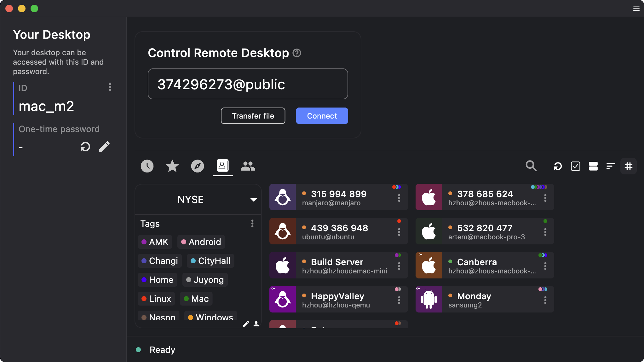Edit the one-time password with pencil

point(104,147)
